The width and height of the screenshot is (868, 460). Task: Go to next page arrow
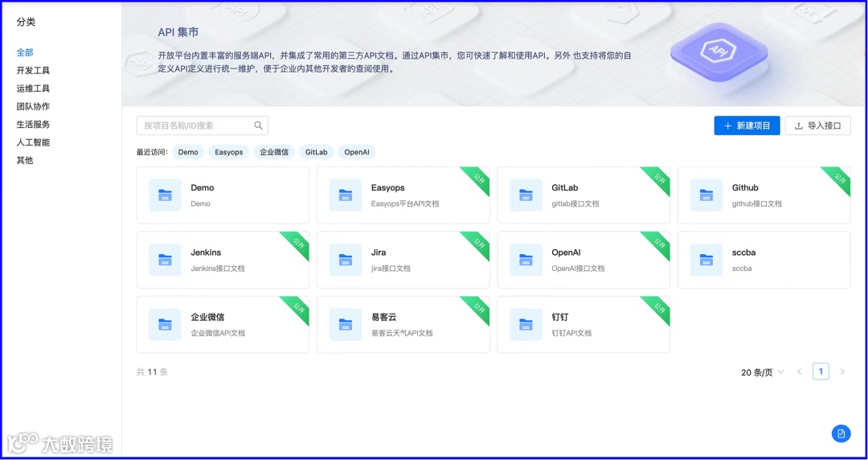842,372
